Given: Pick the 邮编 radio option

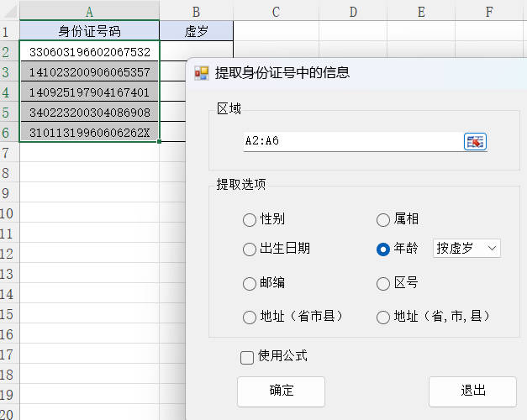Looking at the screenshot, I should coord(249,284).
